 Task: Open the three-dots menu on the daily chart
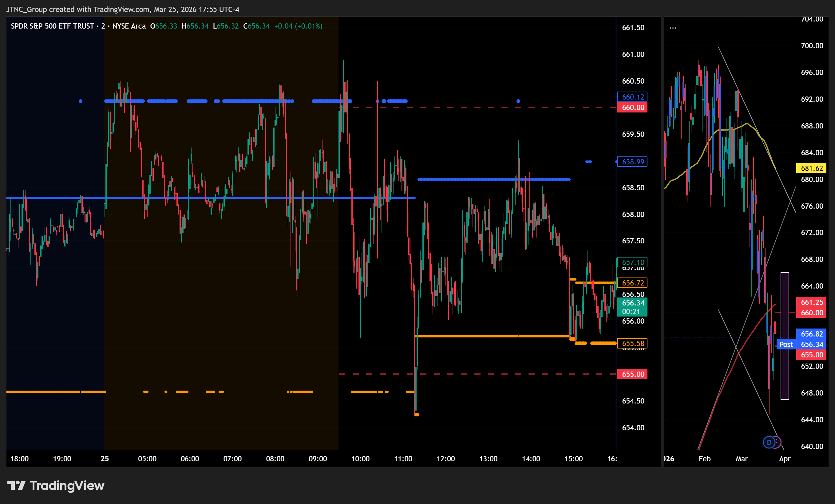pyautogui.click(x=673, y=28)
